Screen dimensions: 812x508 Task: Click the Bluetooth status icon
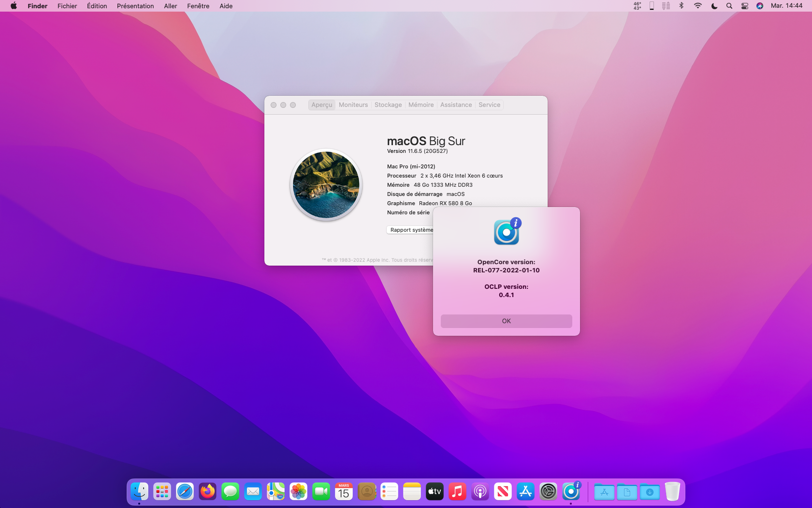tap(681, 6)
